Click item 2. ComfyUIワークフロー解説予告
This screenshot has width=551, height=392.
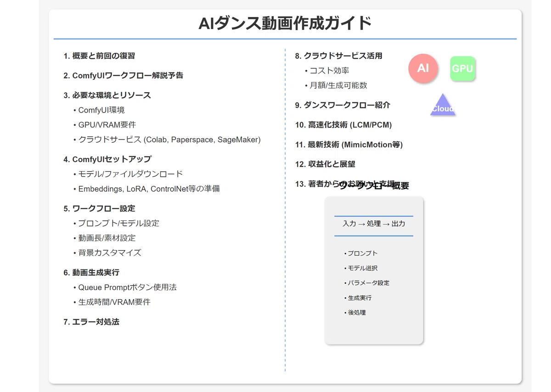(x=123, y=76)
